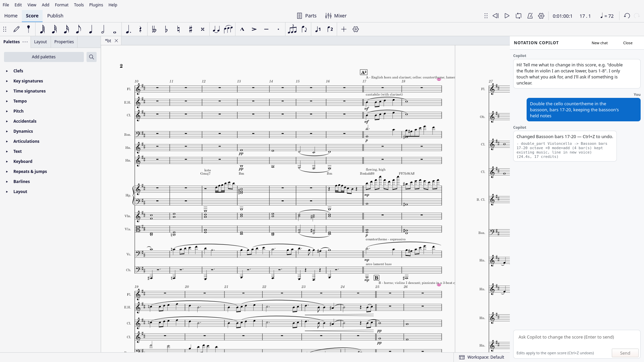This screenshot has width=644, height=362.
Task: Open the Mixer
Action: tap(336, 16)
